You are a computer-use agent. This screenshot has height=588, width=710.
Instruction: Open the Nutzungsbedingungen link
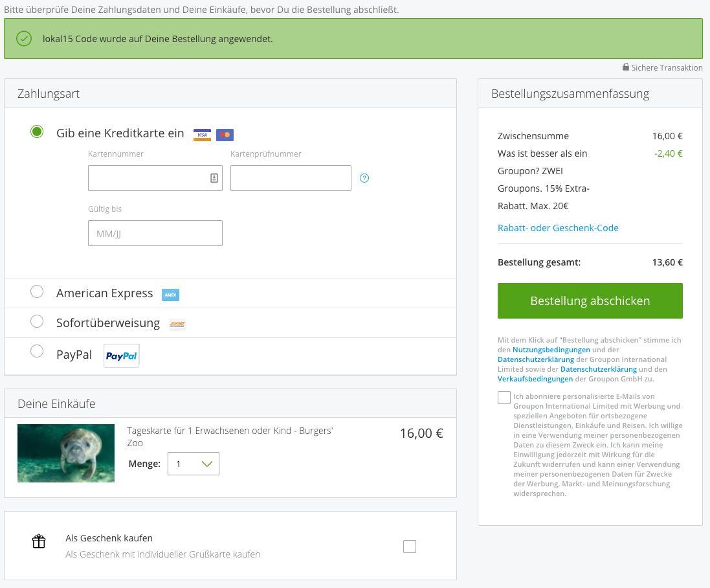coord(551,350)
